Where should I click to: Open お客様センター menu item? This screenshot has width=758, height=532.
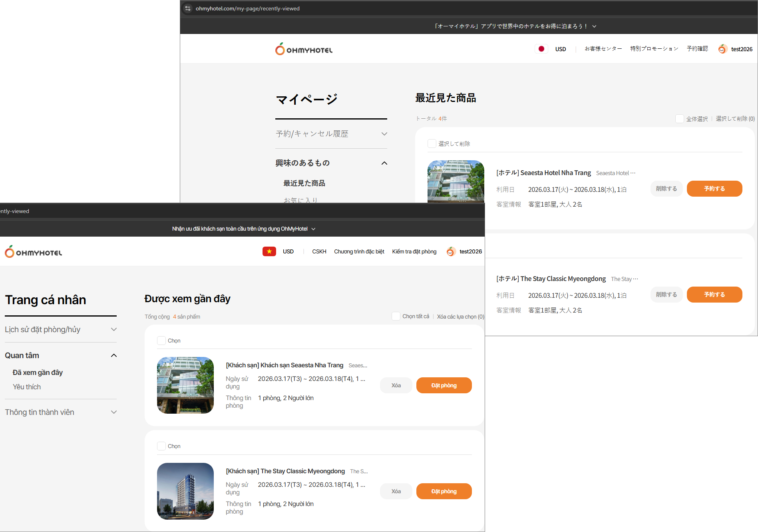click(603, 49)
